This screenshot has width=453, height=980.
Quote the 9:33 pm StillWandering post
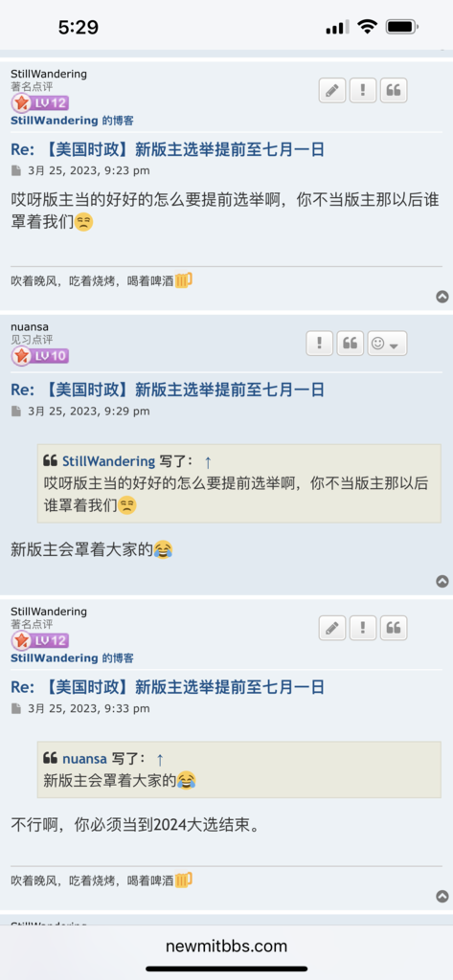click(x=394, y=628)
